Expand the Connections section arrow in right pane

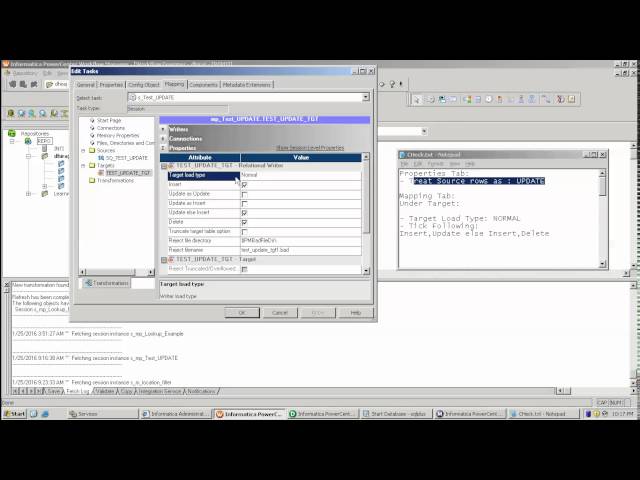click(163, 139)
